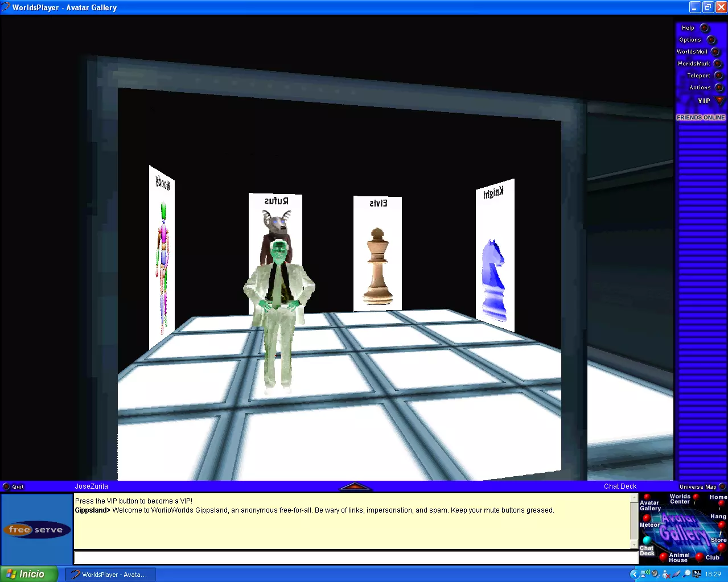This screenshot has width=728, height=582.
Task: Select the Knight avatar poster
Action: pos(495,255)
